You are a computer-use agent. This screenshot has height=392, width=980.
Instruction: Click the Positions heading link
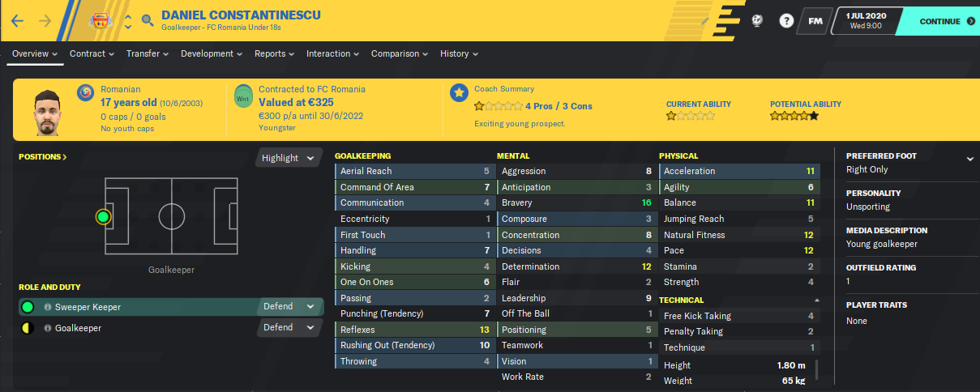(43, 156)
